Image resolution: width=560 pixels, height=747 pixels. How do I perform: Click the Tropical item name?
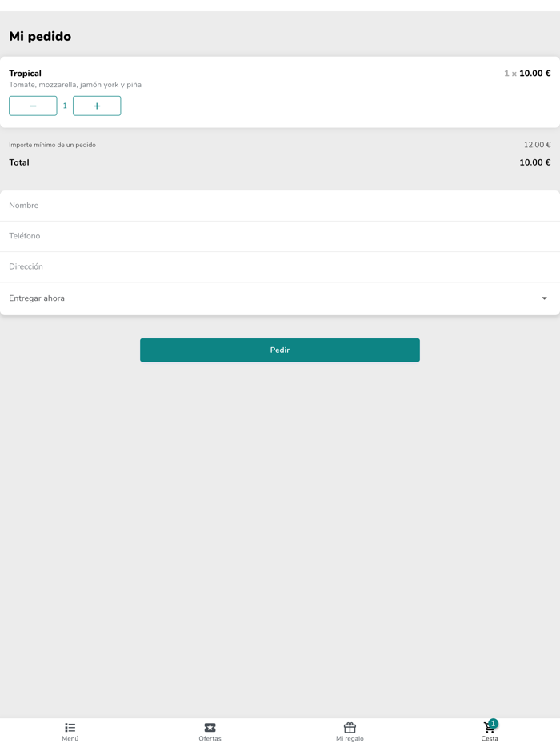click(26, 74)
